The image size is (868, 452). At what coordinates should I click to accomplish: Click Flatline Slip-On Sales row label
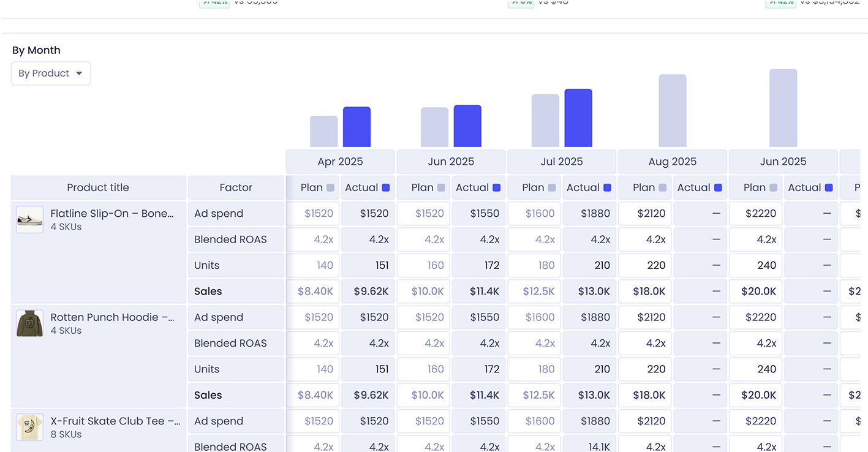[x=236, y=292]
